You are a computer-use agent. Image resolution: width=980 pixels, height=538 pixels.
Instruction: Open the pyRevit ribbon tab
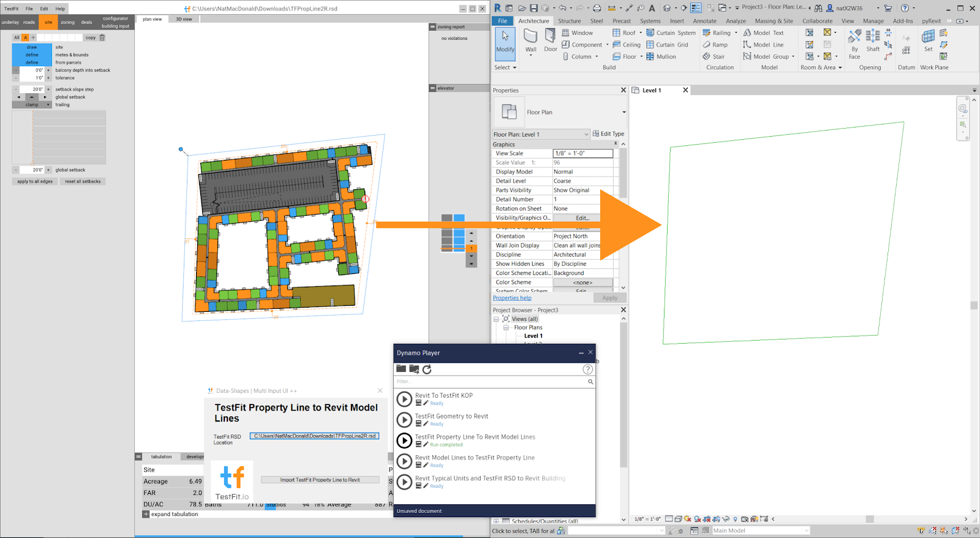coord(931,21)
